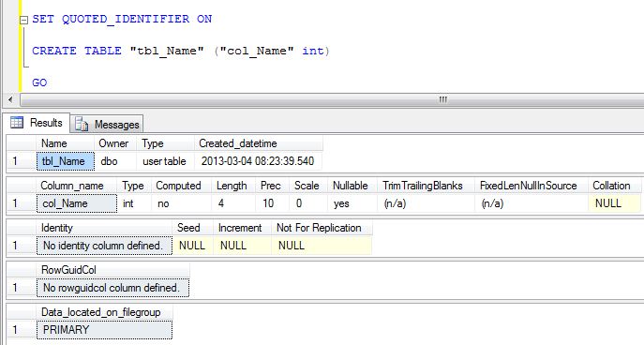
Task: Select the TrimTrailingBlanks (n/a) cell
Action: coord(426,203)
